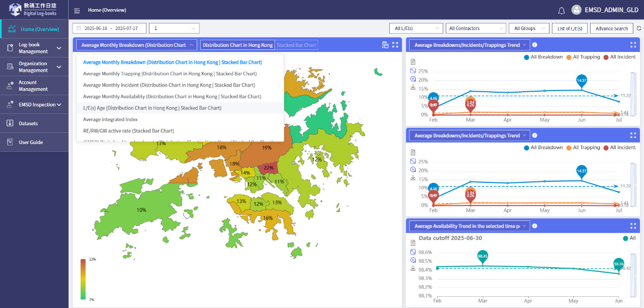The image size is (644, 308).
Task: Choose Average Integrated Index from the list
Action: [110, 120]
